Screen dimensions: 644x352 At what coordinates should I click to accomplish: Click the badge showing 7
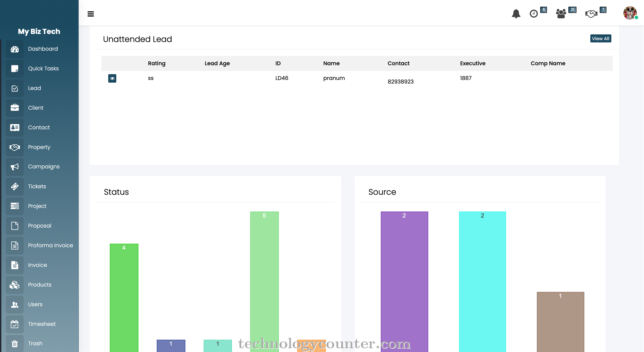603,10
